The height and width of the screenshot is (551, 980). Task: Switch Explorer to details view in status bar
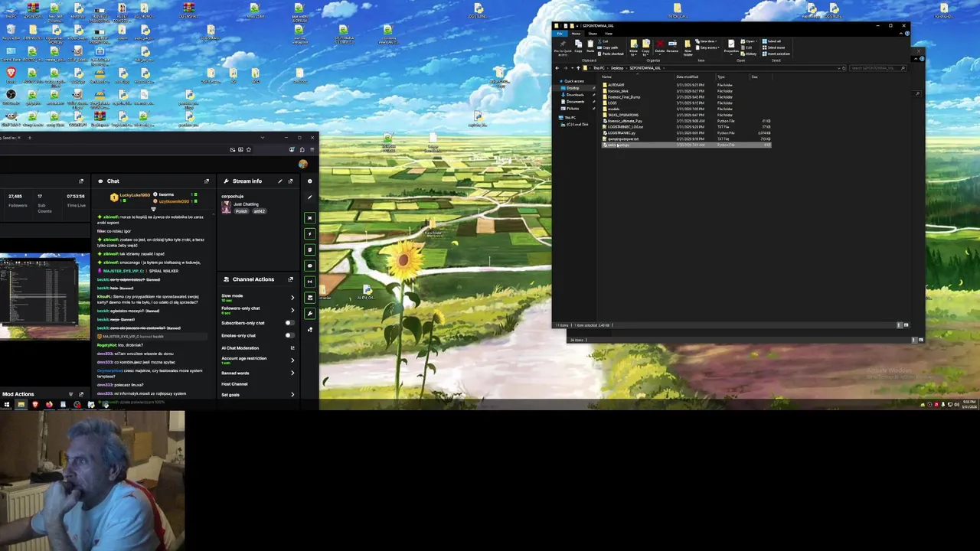(x=899, y=325)
